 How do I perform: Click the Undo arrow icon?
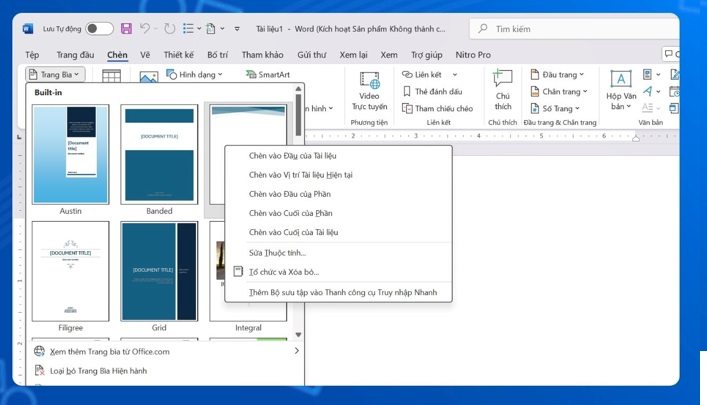point(146,29)
